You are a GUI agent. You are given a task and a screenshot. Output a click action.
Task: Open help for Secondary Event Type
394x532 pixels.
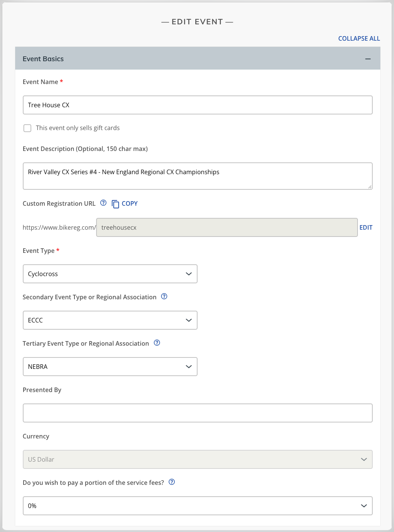164,297
